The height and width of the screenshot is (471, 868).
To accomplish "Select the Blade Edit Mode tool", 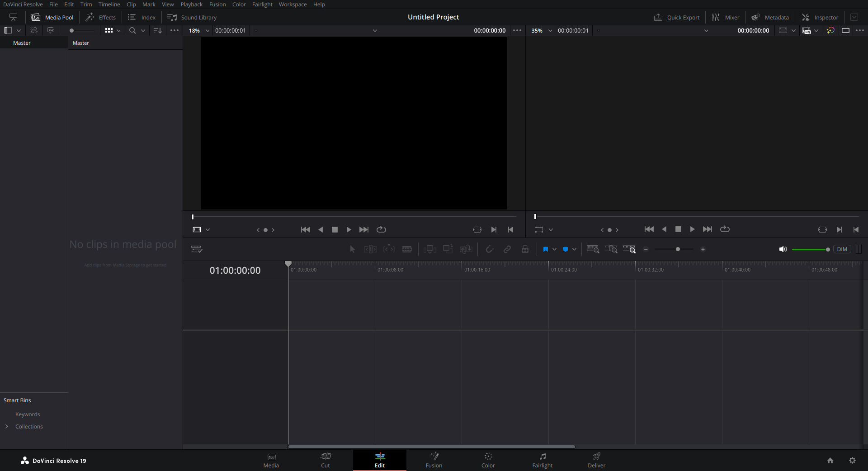I will click(x=407, y=249).
